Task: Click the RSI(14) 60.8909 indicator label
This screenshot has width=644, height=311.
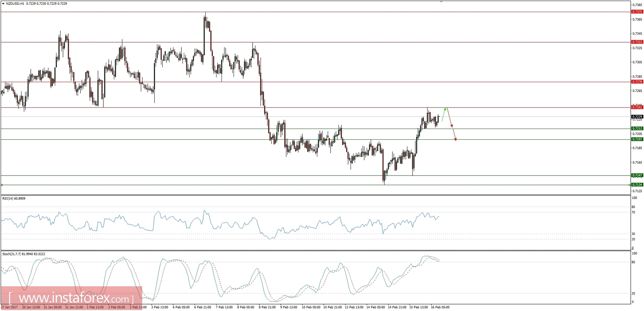Action: pos(14,198)
